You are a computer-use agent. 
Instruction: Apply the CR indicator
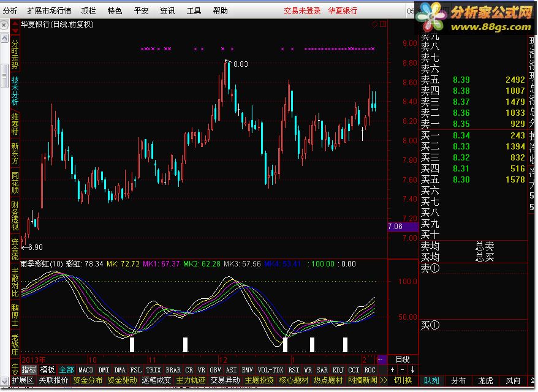click(x=189, y=370)
